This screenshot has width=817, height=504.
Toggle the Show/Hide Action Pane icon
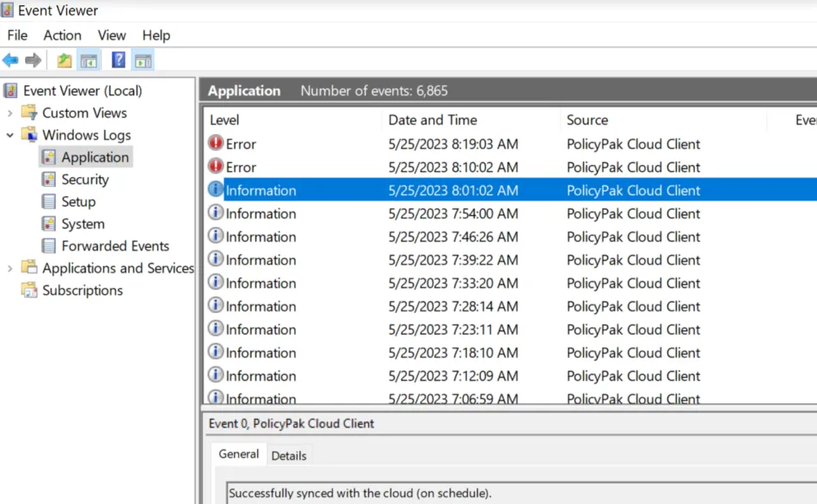143,60
